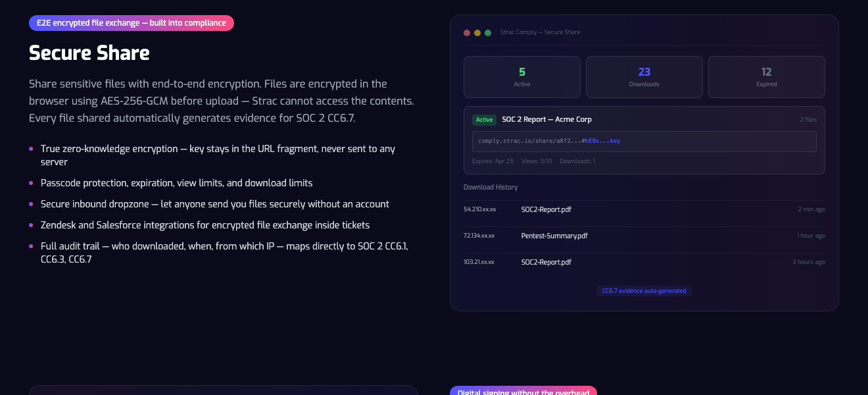Click the green Active status badge
The width and height of the screenshot is (868, 395).
click(x=485, y=120)
